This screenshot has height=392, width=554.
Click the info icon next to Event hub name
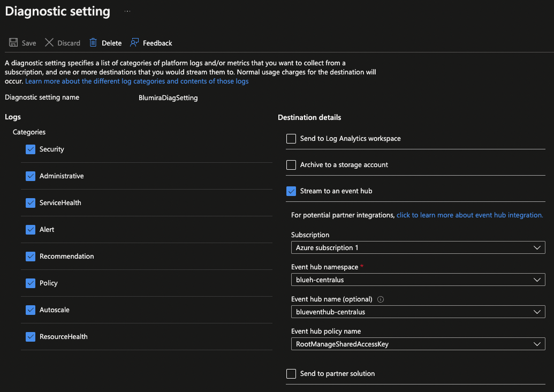coord(380,299)
